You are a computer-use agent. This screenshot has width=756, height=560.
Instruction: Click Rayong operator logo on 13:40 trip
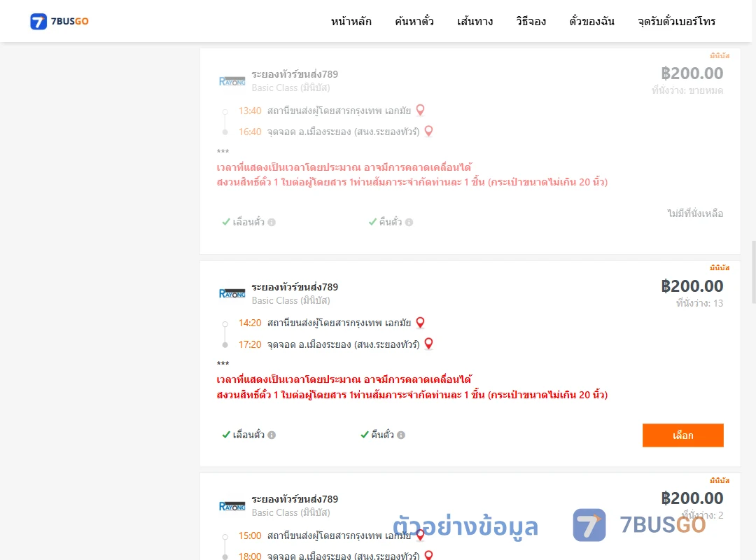pyautogui.click(x=232, y=81)
